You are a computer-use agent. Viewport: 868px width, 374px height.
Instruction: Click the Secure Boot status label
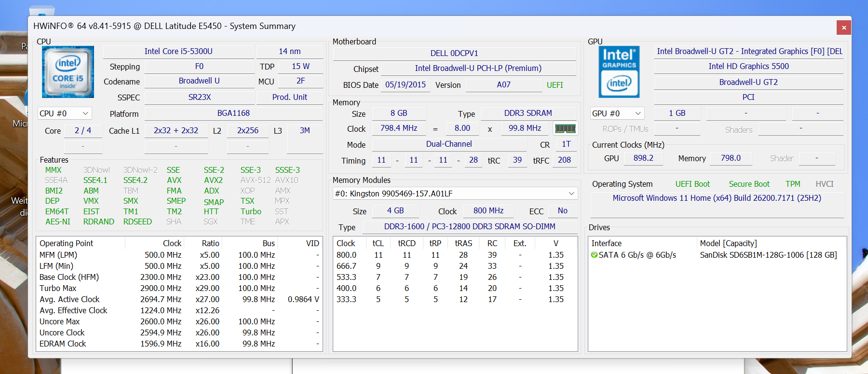click(749, 184)
